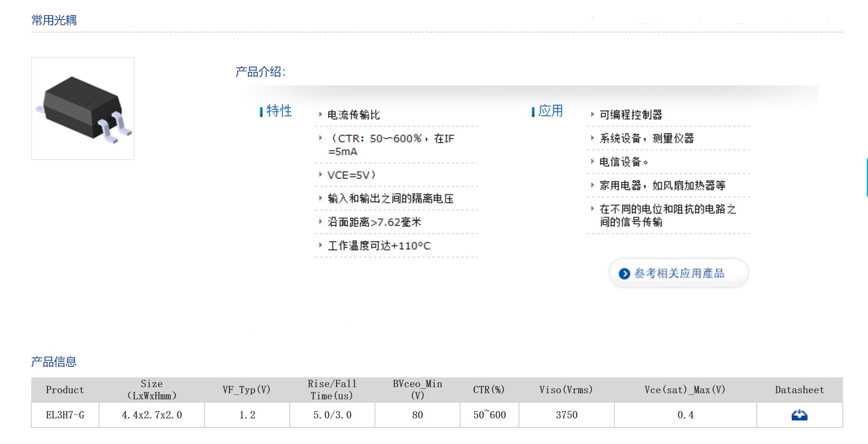The width and height of the screenshot is (868, 444).
Task: Click bullet arrow beside 电流传输比
Action: coord(320,115)
